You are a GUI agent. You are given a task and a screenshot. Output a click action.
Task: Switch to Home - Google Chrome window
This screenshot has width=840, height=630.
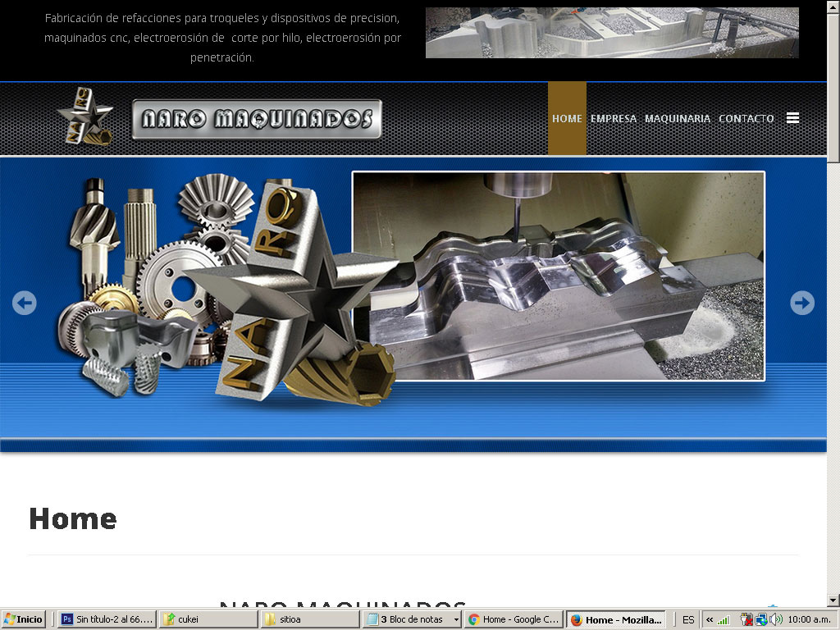tap(514, 619)
